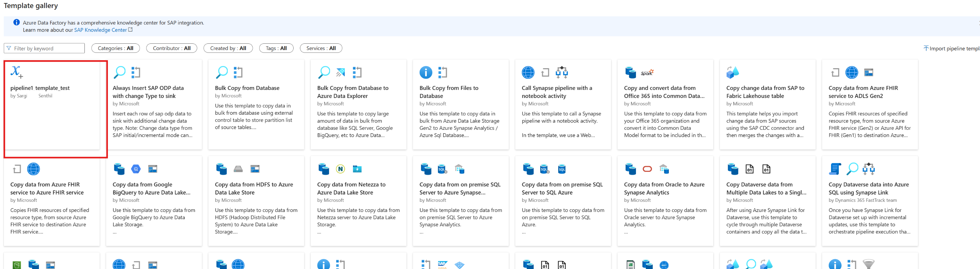Image resolution: width=980 pixels, height=269 pixels.
Task: Click the Template gallery heading
Action: click(x=31, y=6)
